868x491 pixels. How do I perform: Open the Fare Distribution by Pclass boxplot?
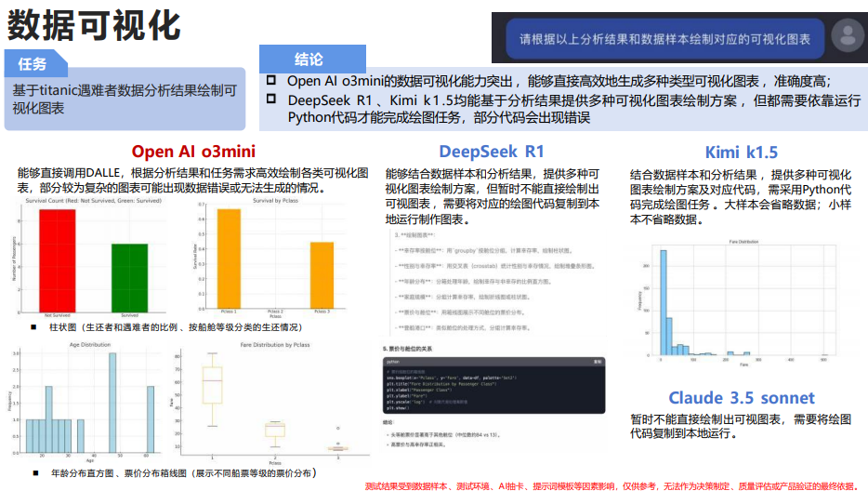pyautogui.click(x=271, y=404)
